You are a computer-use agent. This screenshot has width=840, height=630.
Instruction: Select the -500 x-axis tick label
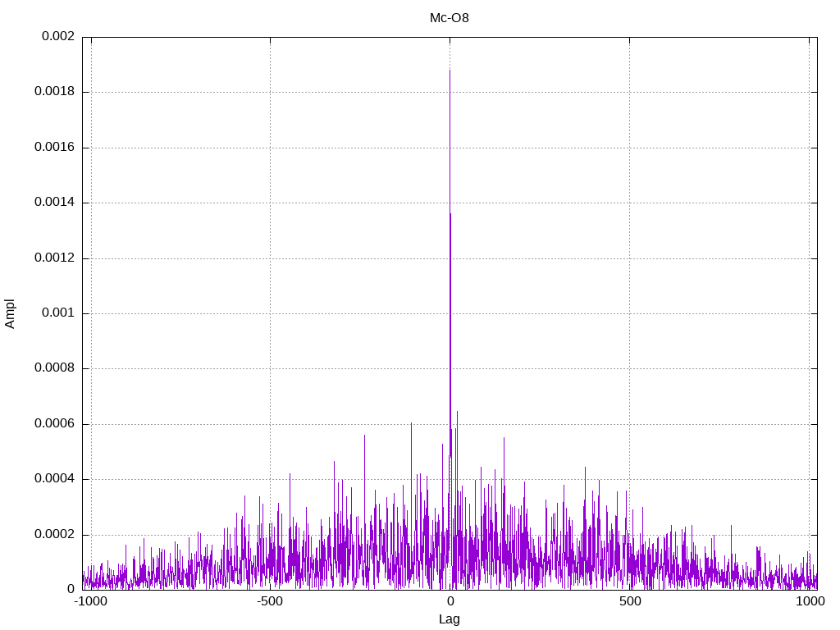(x=270, y=602)
